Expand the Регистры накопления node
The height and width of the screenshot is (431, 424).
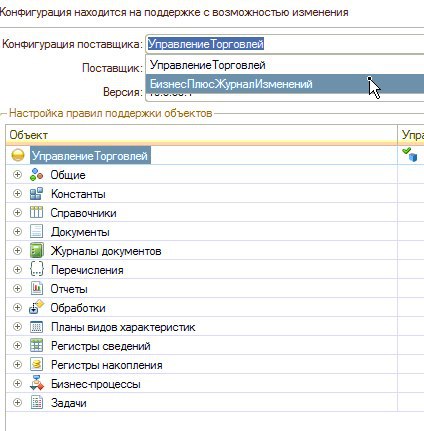[x=17, y=364]
